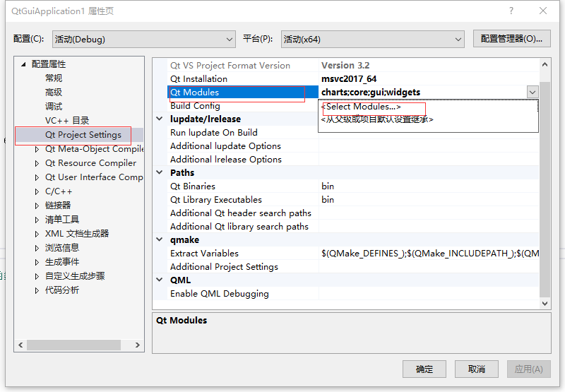Click the Extract Variables property

(x=243, y=254)
